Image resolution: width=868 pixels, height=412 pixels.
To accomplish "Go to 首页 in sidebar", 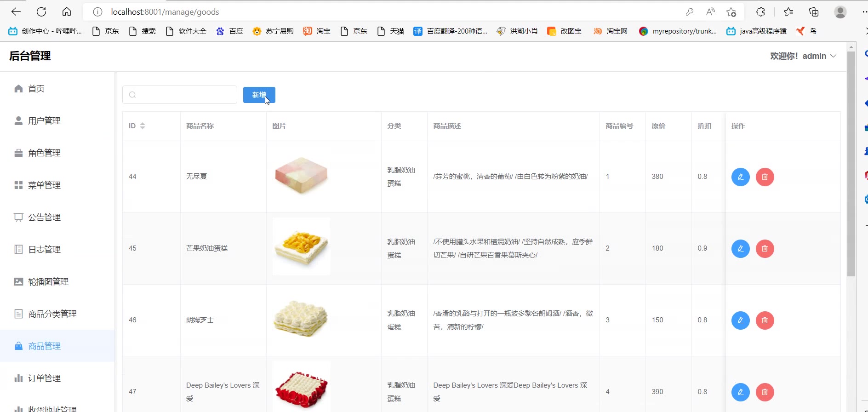I will 57,89.
